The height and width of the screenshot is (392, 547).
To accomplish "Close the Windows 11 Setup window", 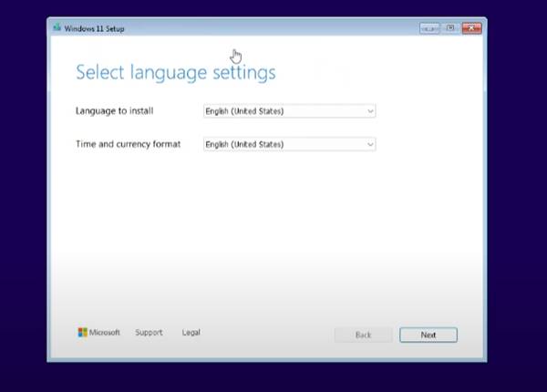I will (x=471, y=28).
